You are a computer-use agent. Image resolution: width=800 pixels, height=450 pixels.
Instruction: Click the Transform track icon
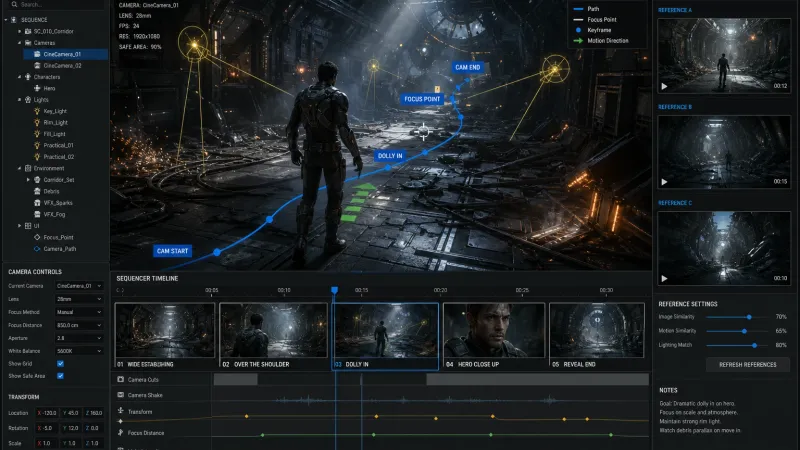[121, 410]
